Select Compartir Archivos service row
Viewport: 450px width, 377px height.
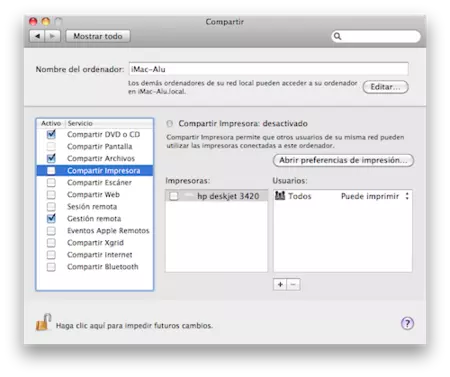pos(95,158)
